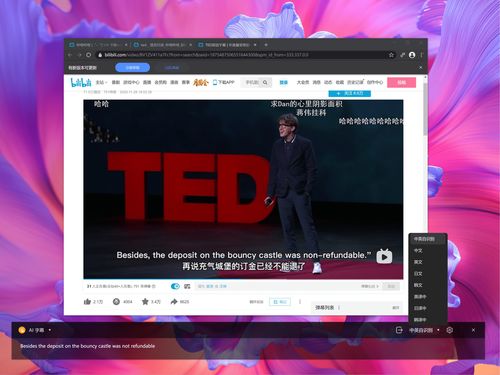The image size is (500, 375).
Task: Click the 大会员 link in header
Action: (303, 82)
